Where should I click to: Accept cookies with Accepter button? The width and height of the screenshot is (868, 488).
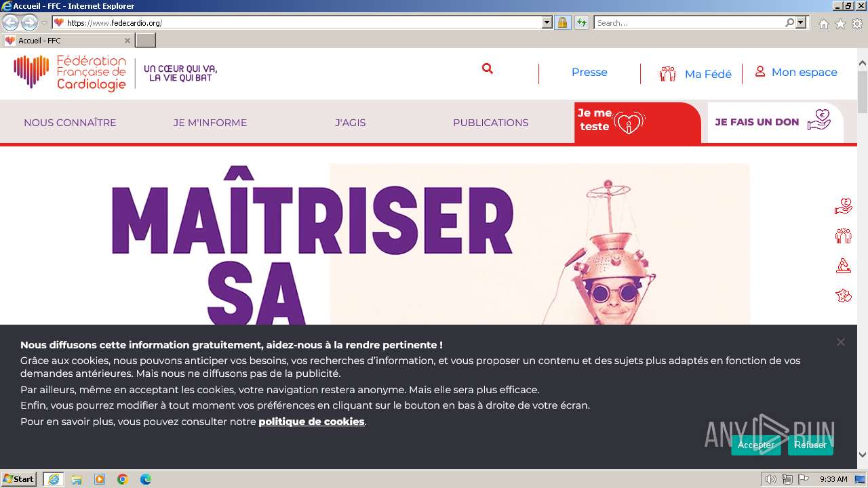756,445
